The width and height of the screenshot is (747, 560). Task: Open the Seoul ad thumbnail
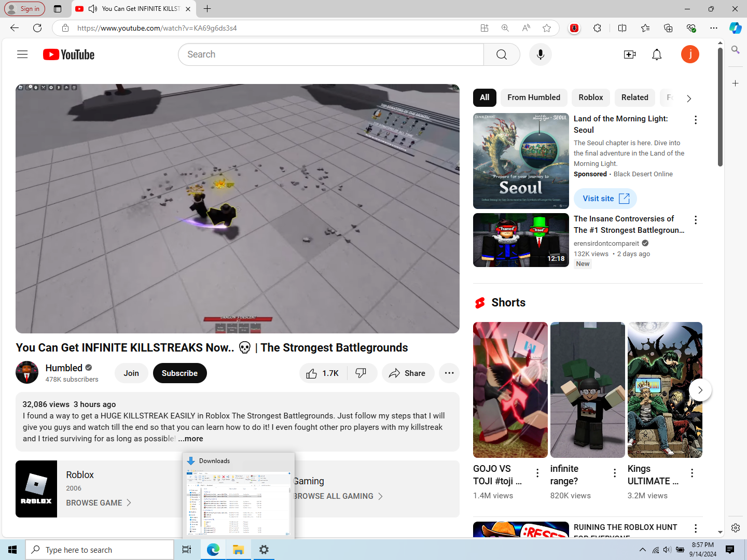point(521,161)
